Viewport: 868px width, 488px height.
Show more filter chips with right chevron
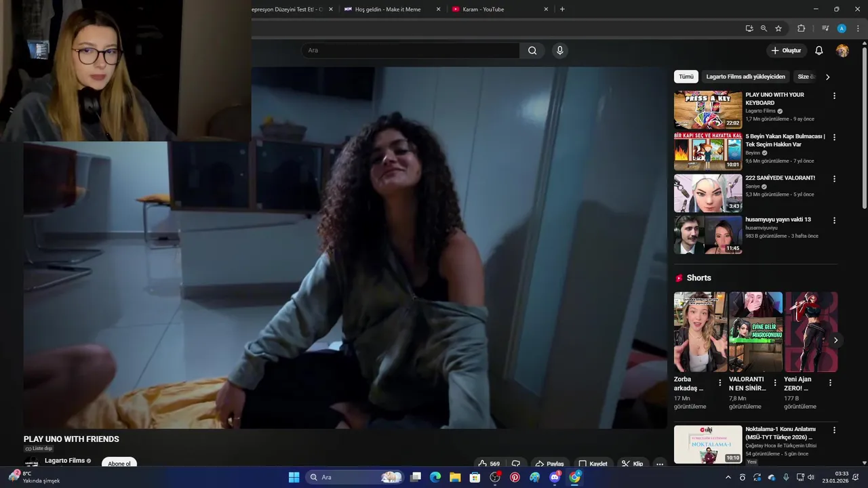click(x=827, y=77)
